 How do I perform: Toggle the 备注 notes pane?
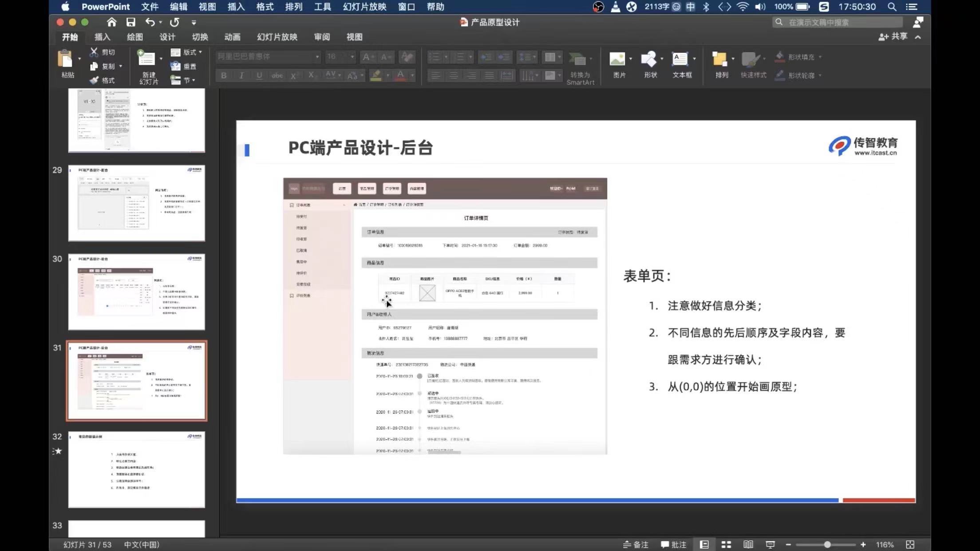636,544
